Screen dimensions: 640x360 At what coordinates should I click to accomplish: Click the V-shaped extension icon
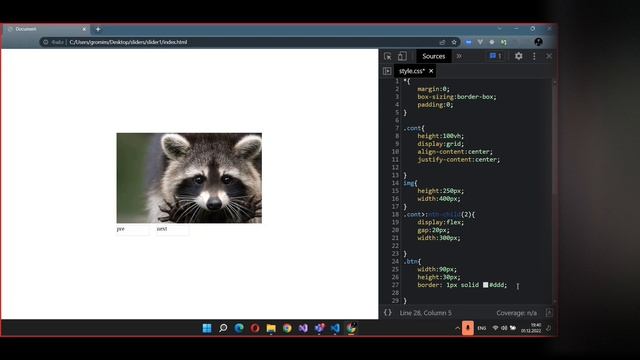pyautogui.click(x=480, y=42)
